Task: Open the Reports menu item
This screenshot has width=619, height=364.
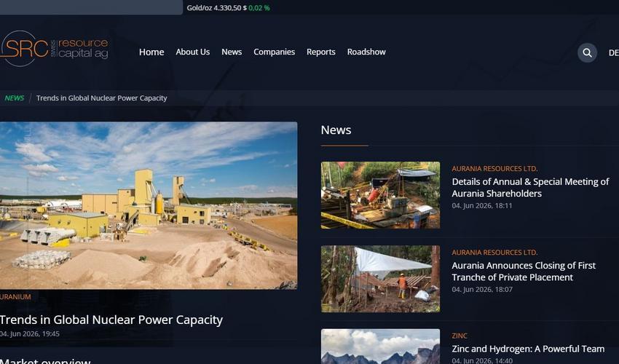Action: click(x=321, y=52)
